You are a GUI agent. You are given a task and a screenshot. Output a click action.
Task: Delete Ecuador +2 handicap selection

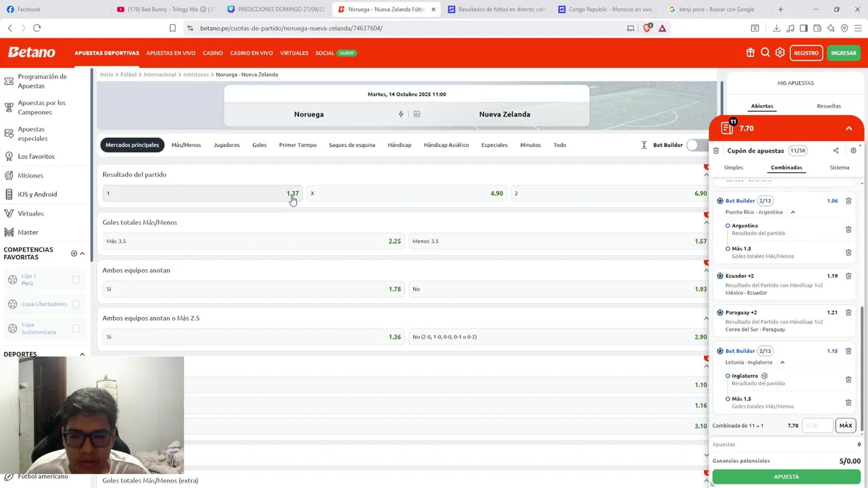click(848, 276)
